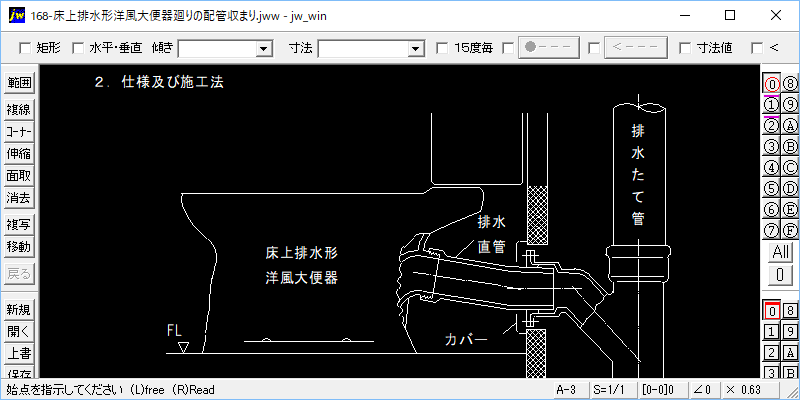Select circled layer 4
Screen dimensions: 800x400
pyautogui.click(x=771, y=167)
